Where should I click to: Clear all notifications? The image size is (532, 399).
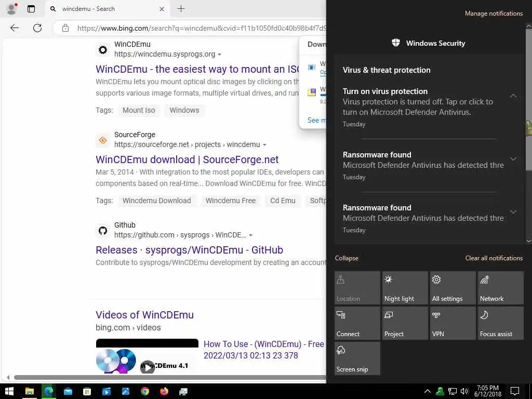coord(494,258)
